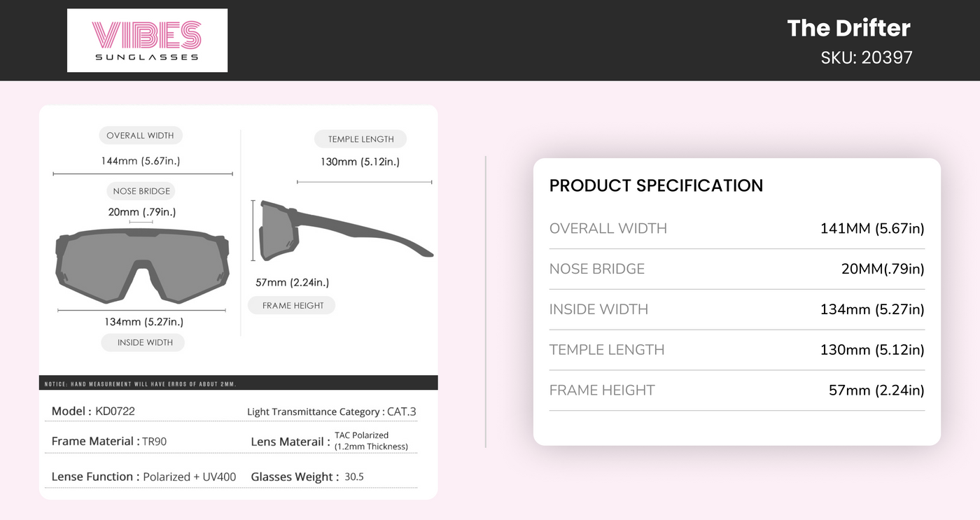Select the FRAME HEIGHT pill label in the diagram

pos(293,305)
